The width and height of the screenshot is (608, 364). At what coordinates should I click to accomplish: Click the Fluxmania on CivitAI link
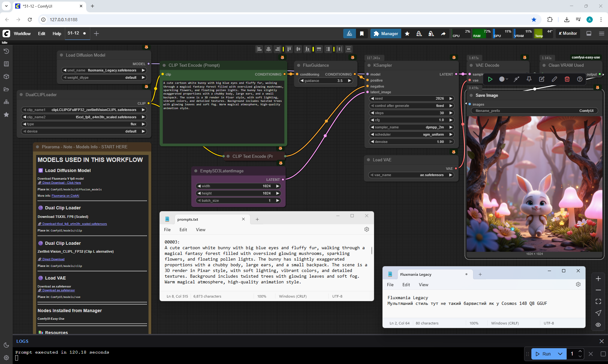point(65,196)
